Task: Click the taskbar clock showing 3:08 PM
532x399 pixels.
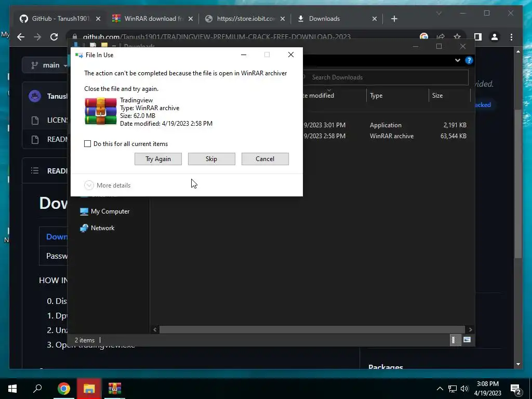Action: click(x=487, y=389)
